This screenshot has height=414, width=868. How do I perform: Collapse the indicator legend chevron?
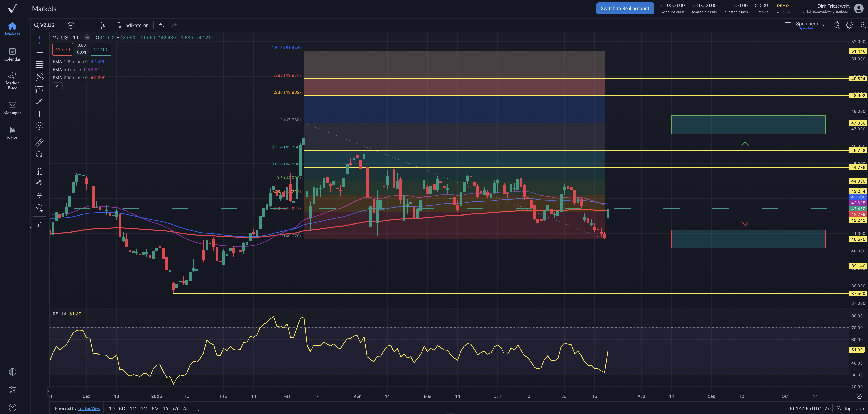tap(58, 86)
